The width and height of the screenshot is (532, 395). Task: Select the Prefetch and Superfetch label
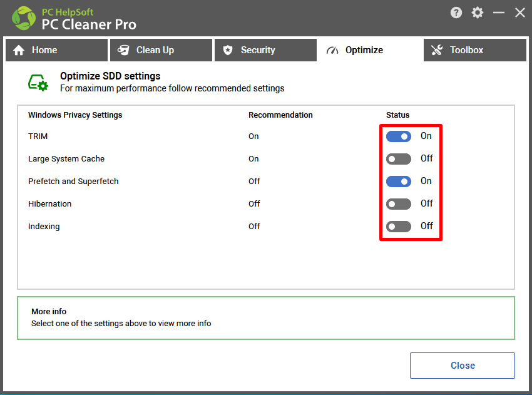[73, 182]
